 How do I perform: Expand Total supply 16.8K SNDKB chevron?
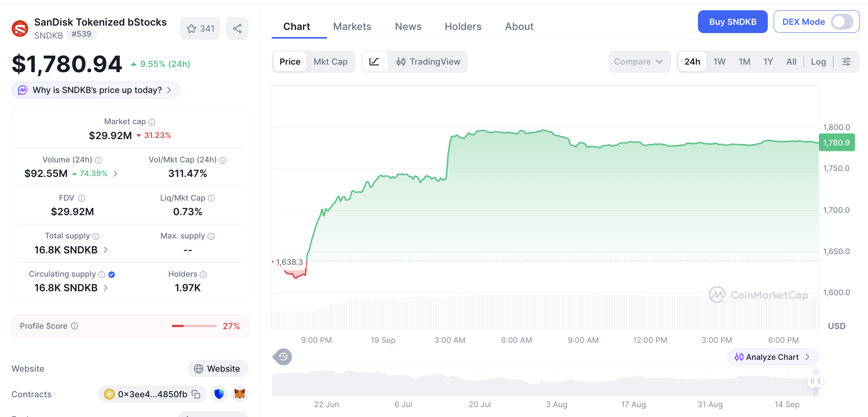[x=106, y=250]
